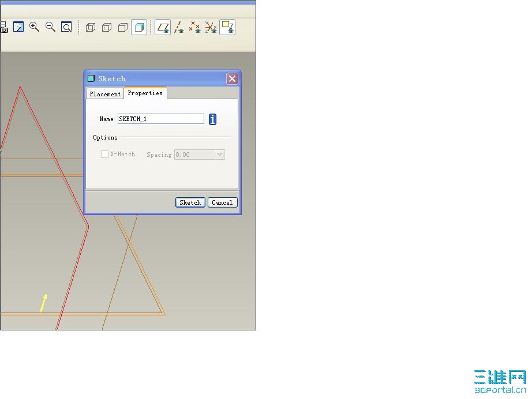Open the Properties tab

145,93
